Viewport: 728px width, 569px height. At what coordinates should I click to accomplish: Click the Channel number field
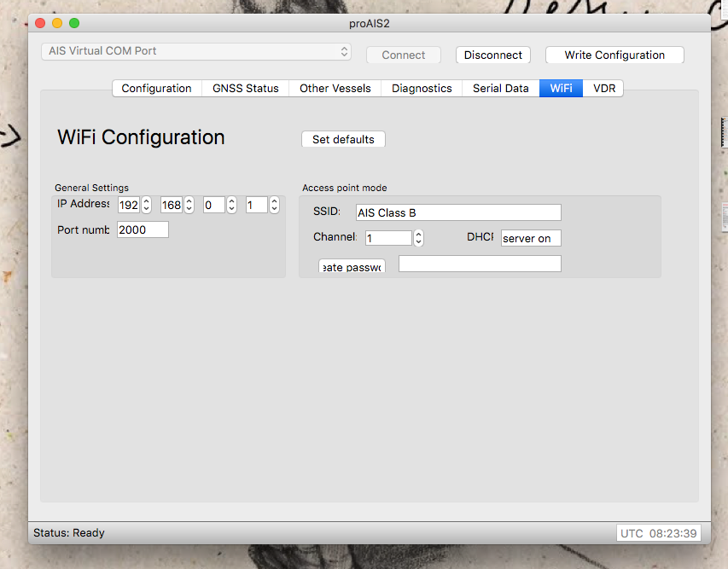(x=388, y=238)
